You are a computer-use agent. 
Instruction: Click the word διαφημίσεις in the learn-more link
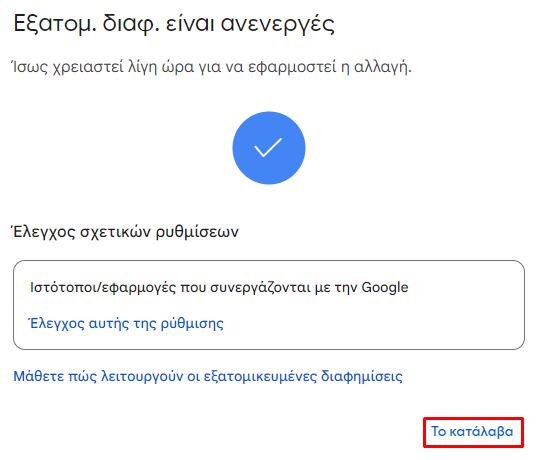[362, 376]
